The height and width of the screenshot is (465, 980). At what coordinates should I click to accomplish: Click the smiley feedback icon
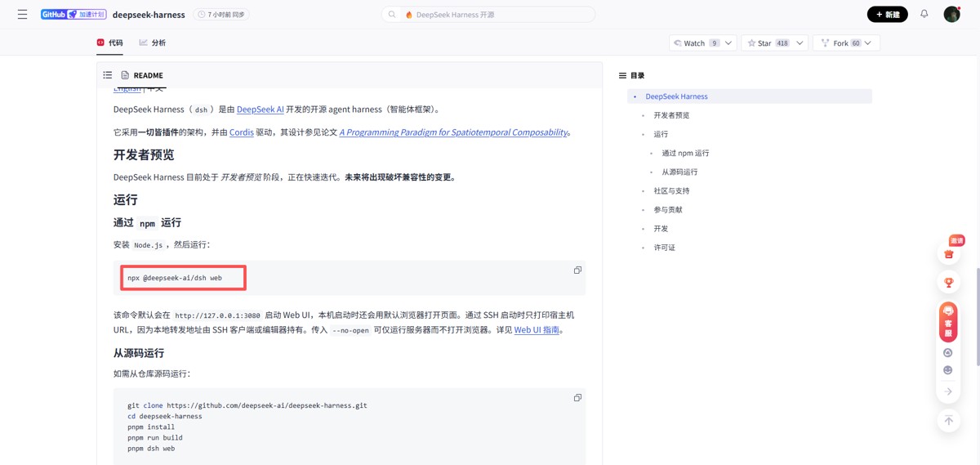[x=948, y=370]
